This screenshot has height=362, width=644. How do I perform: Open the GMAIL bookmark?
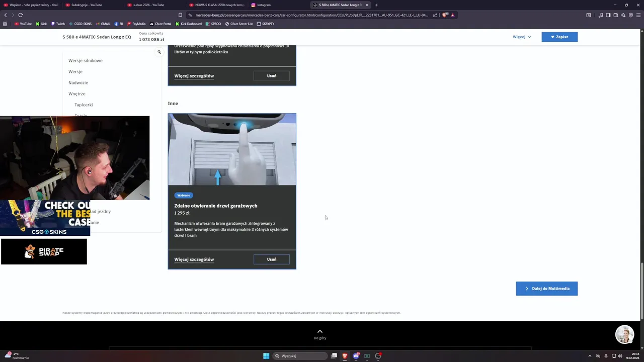click(103, 24)
